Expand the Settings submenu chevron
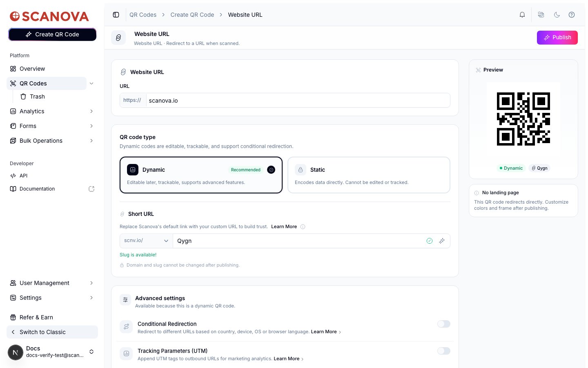The width and height of the screenshot is (588, 368). pyautogui.click(x=91, y=298)
